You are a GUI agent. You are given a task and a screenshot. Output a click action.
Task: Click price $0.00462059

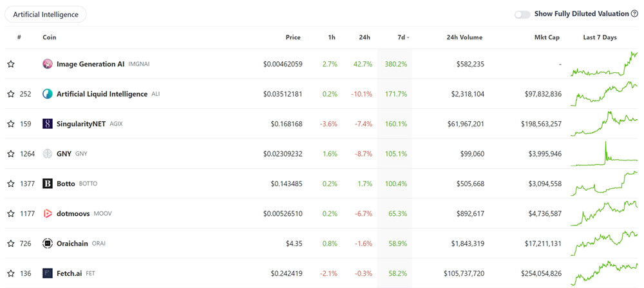pyautogui.click(x=283, y=64)
